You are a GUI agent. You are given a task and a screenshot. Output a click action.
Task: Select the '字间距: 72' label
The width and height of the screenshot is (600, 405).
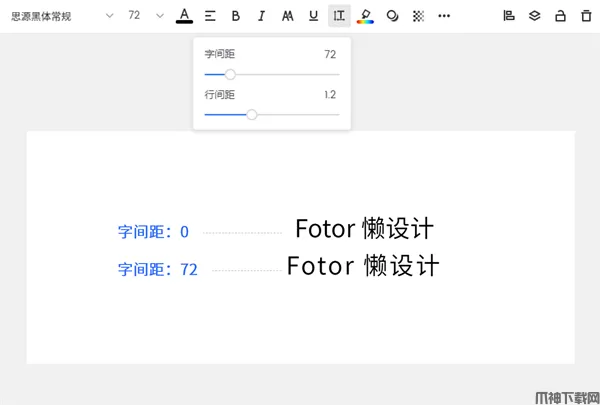(158, 269)
